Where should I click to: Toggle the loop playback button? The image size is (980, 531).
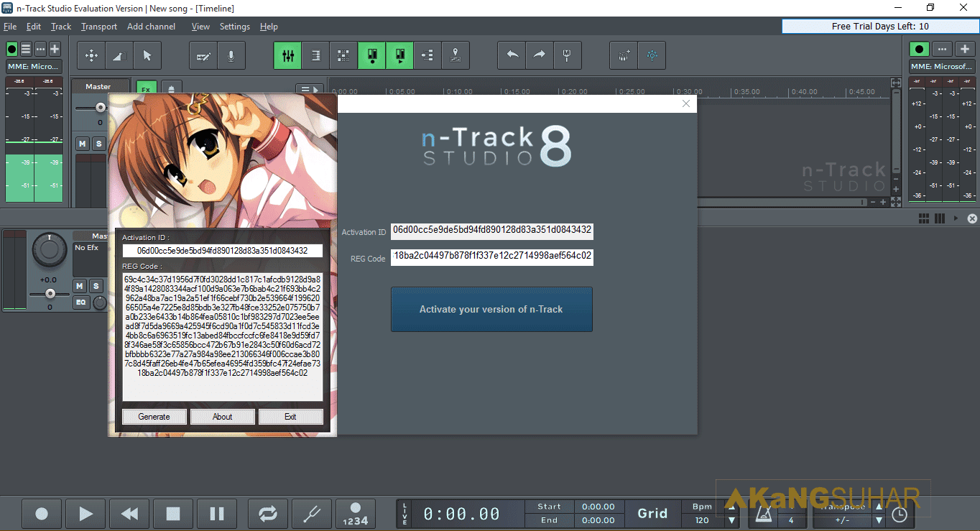point(267,514)
